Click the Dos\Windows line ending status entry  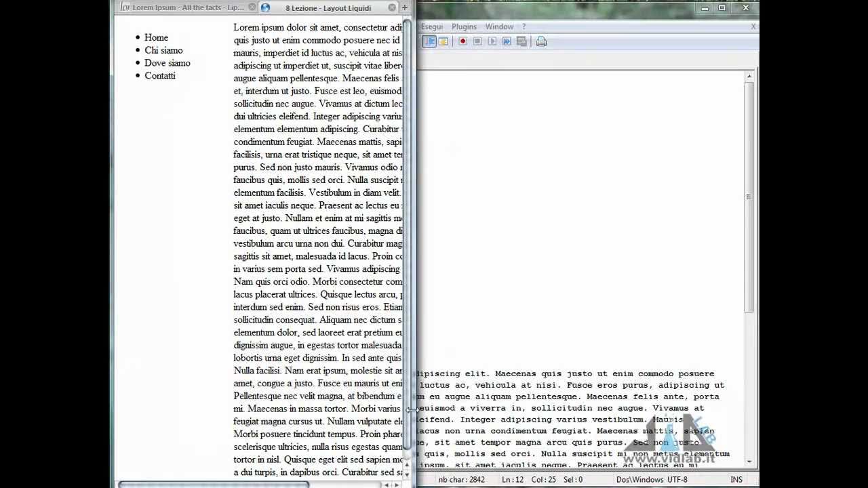[639, 480]
